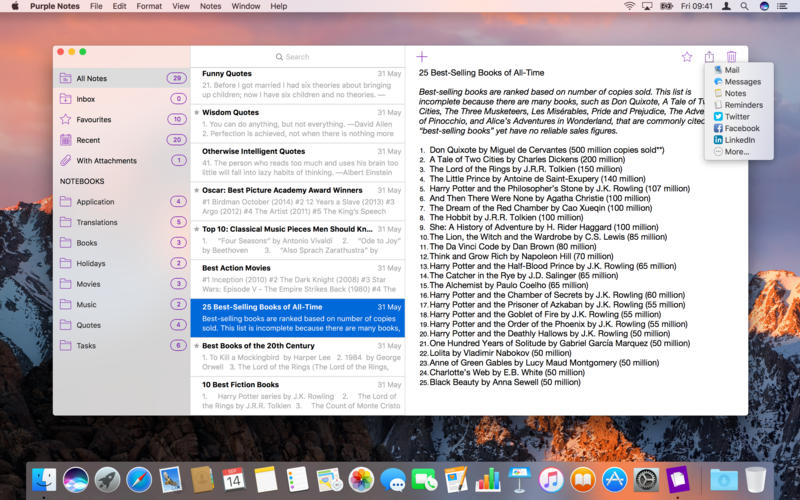Select the Wisdom Quotes note
Viewport: 800px width, 500px height.
298,122
